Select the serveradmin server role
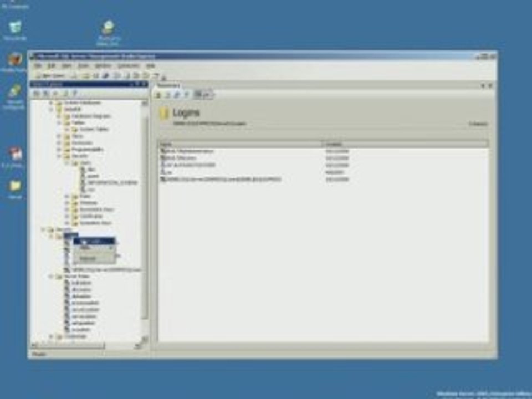The width and height of the screenshot is (532, 399). coord(84,316)
